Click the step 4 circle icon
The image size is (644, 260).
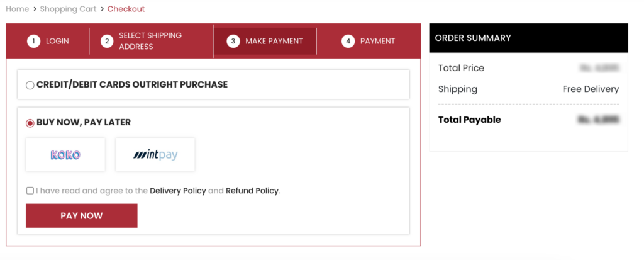[348, 42]
